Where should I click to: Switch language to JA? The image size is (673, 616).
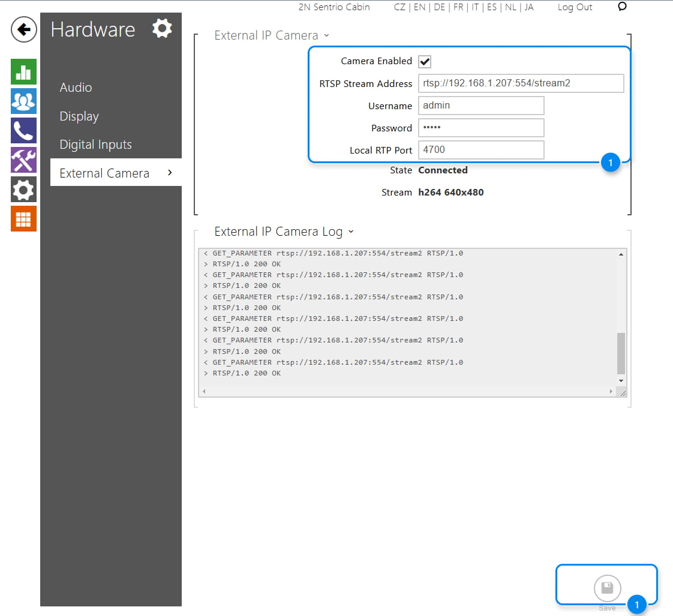(529, 7)
